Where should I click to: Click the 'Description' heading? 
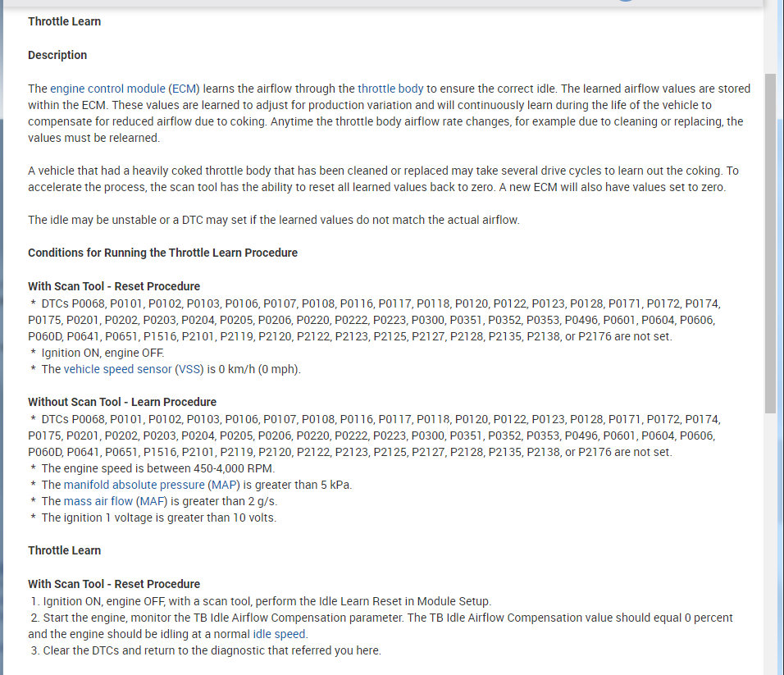(57, 55)
